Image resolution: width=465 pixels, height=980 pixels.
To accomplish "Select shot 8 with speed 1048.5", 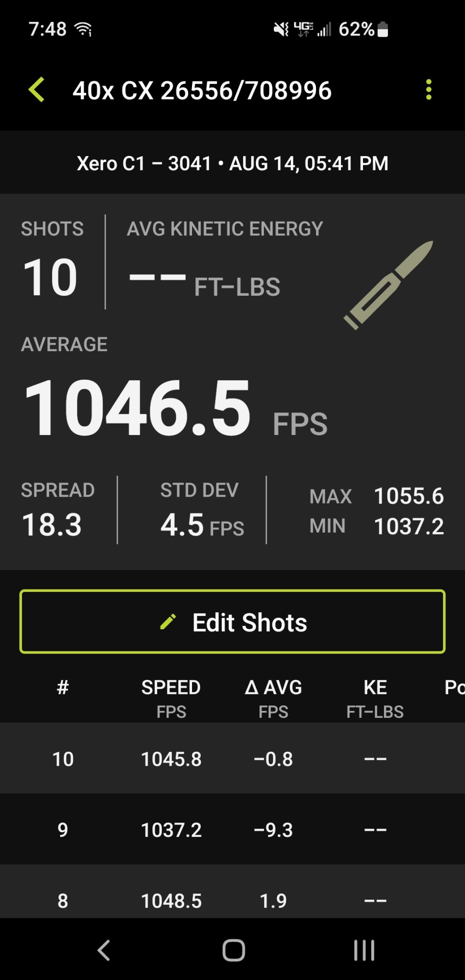I will pos(232,900).
